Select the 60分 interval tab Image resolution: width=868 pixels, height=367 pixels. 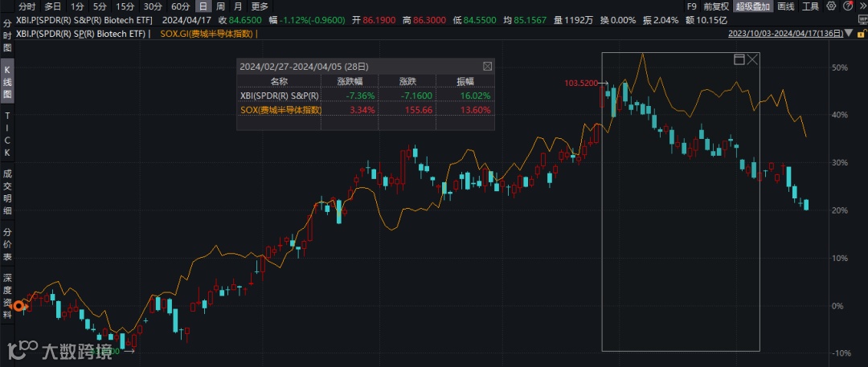[x=181, y=6]
